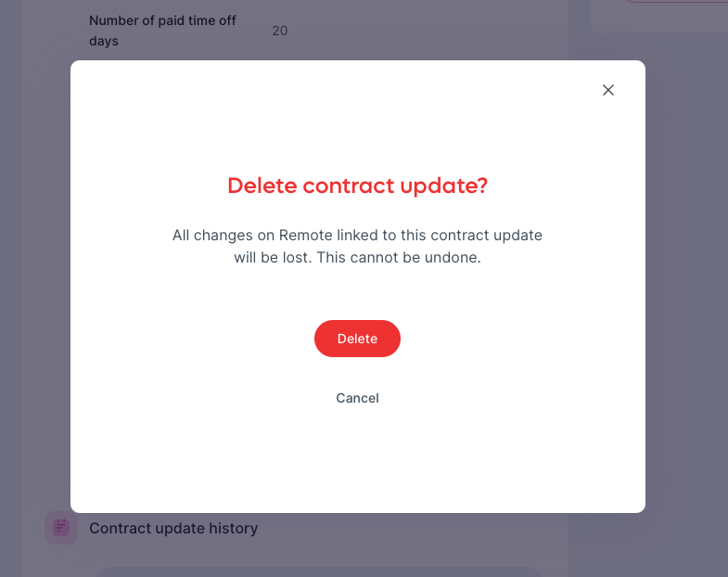
Task: Select the Number of paid time off days label
Action: [x=162, y=31]
